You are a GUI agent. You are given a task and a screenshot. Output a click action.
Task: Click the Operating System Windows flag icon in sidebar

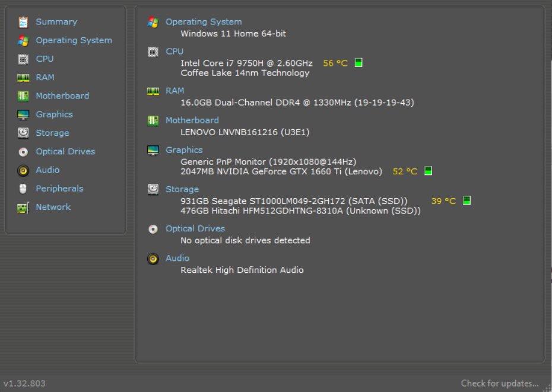[23, 41]
